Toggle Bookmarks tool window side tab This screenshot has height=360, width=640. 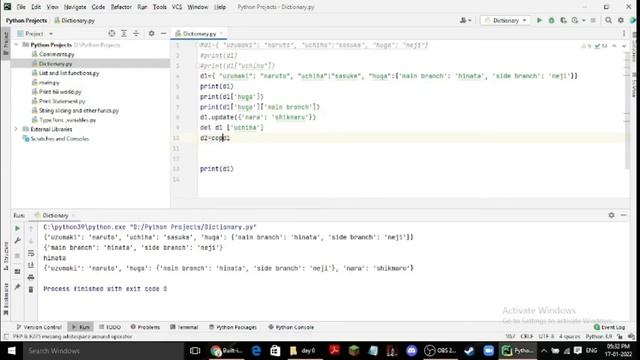coord(6,299)
